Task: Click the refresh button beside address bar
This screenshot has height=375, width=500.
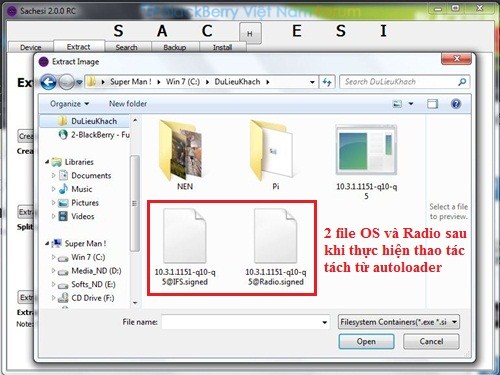Action: [x=327, y=82]
